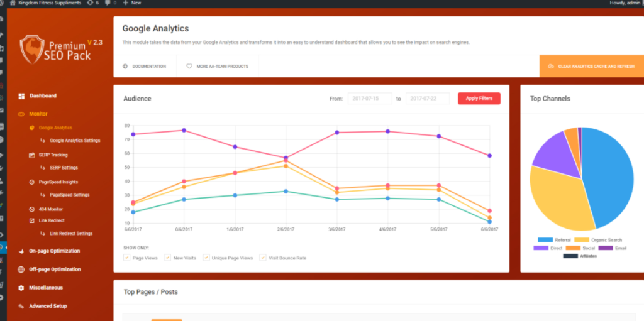Click Clear Analytics Cache and Refresh
This screenshot has height=321, width=644.
(x=592, y=66)
